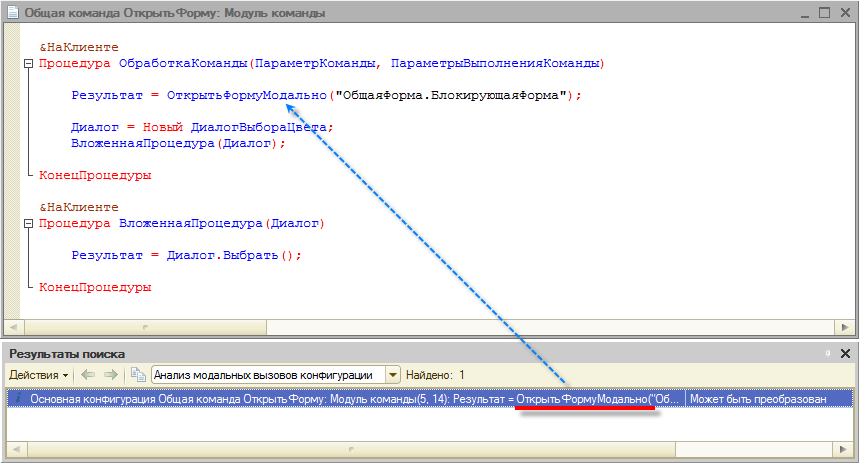The height and width of the screenshot is (466, 860).
Task: Collapse the ВложеннаяПроцедура procedure block
Action: point(27,224)
